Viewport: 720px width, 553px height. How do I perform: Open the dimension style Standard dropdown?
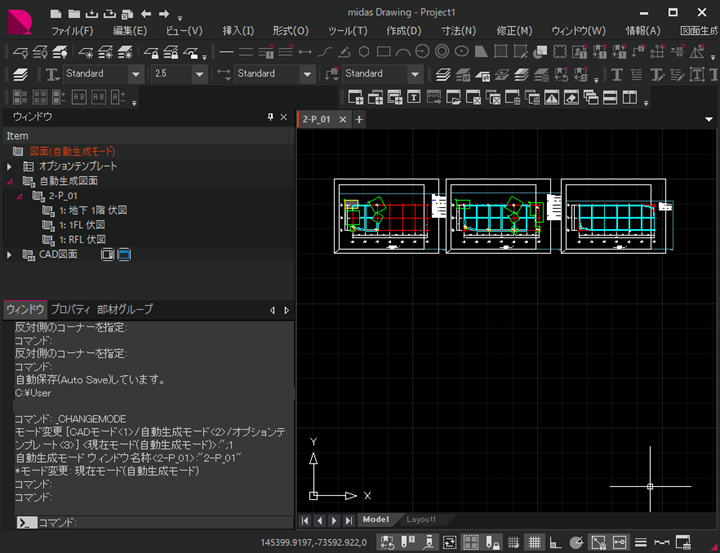307,74
